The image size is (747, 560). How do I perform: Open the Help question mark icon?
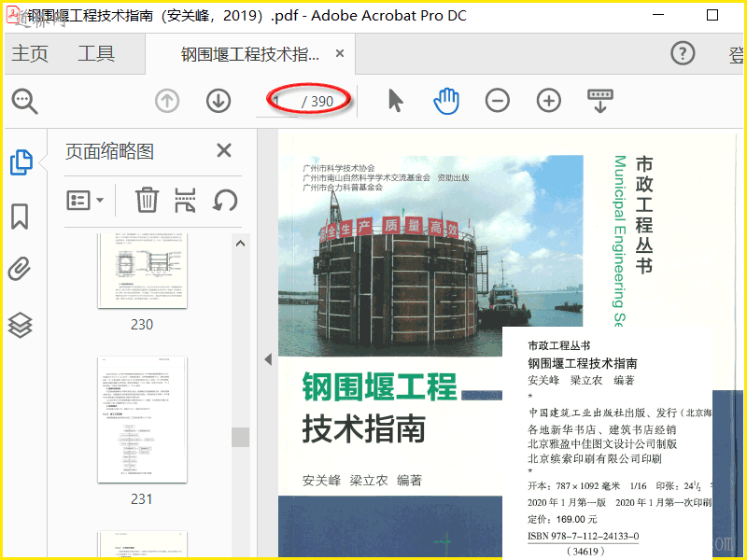(x=683, y=53)
